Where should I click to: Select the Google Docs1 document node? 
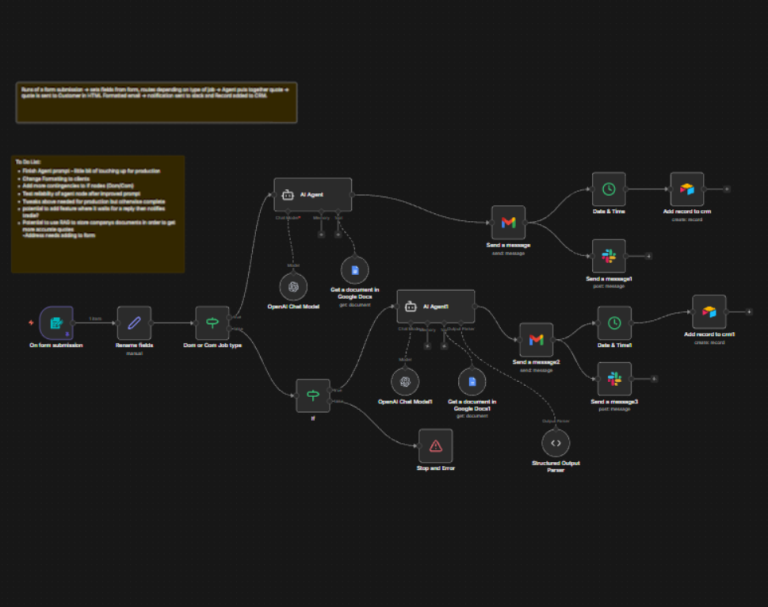[472, 381]
